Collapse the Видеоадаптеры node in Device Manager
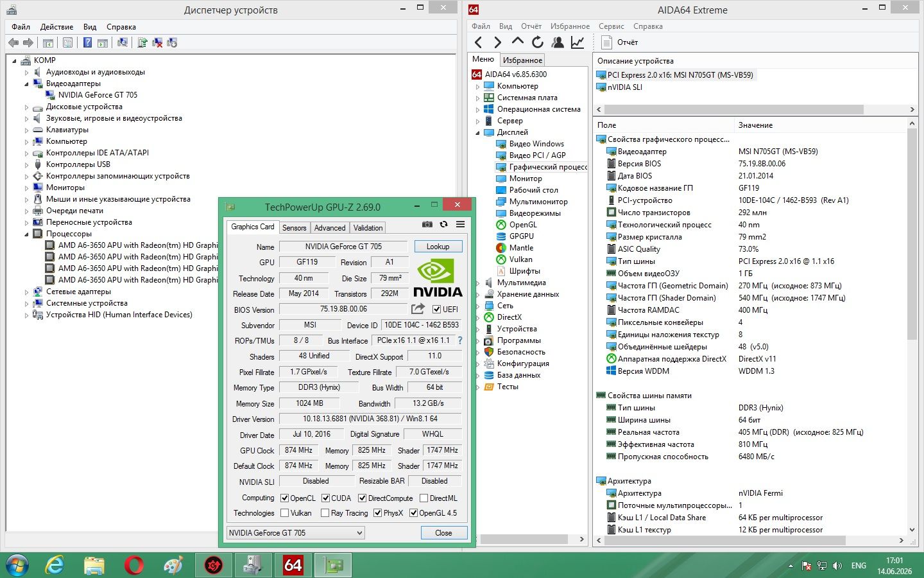924x578 pixels. pyautogui.click(x=27, y=83)
